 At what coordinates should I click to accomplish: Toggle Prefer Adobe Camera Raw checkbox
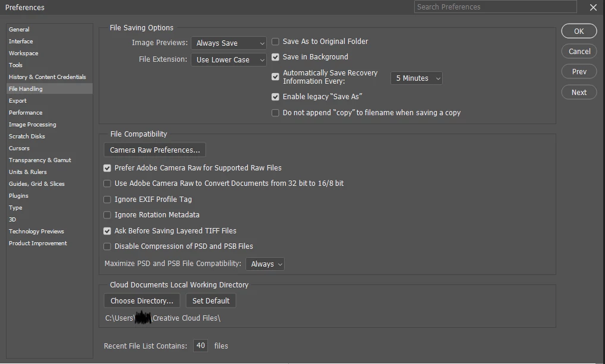[107, 168]
